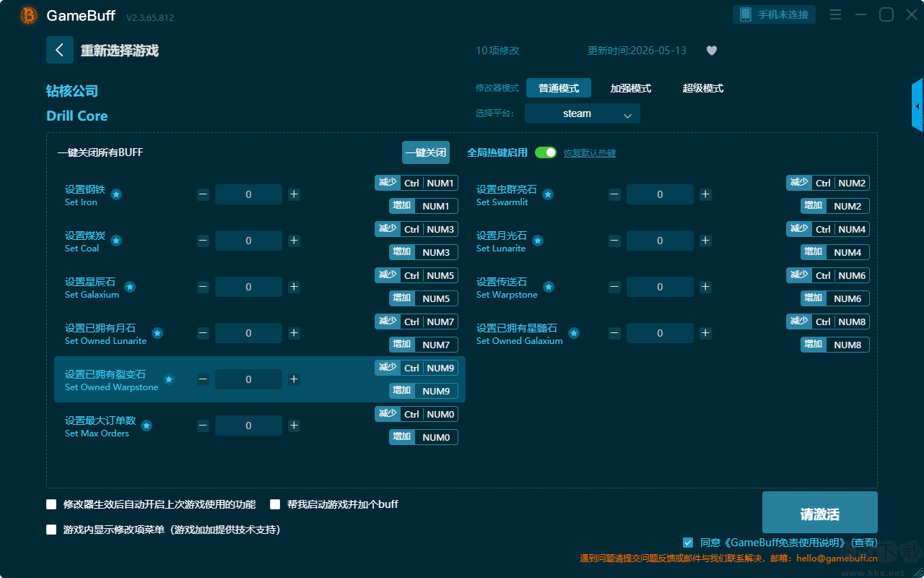Click the 增加 NUM6 hotkey box
Image resolution: width=924 pixels, height=578 pixels.
835,298
